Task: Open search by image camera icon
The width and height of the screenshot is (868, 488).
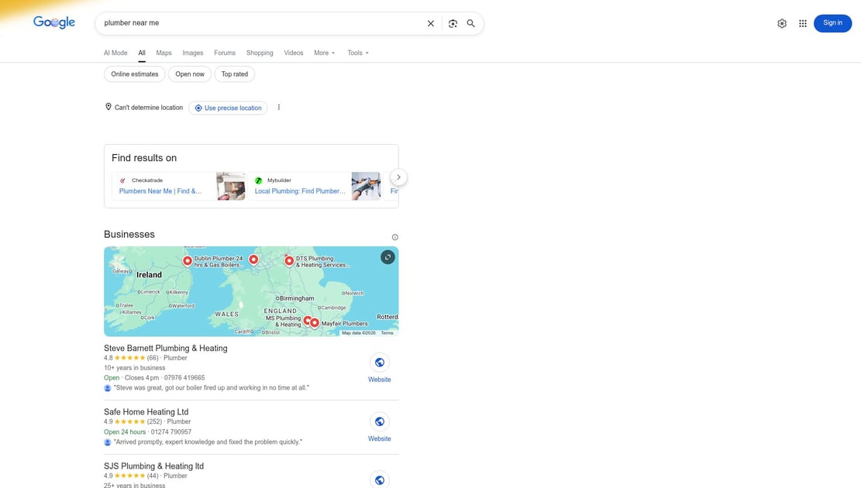Action: [453, 23]
